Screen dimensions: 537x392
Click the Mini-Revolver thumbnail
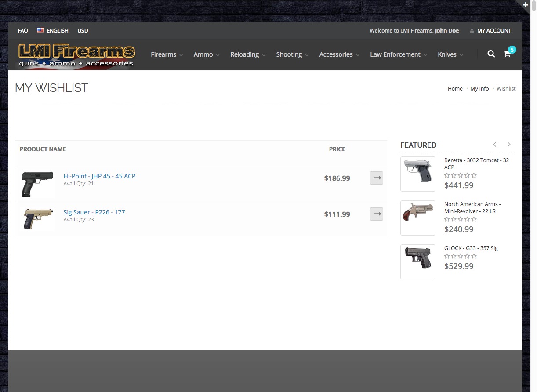(x=418, y=218)
